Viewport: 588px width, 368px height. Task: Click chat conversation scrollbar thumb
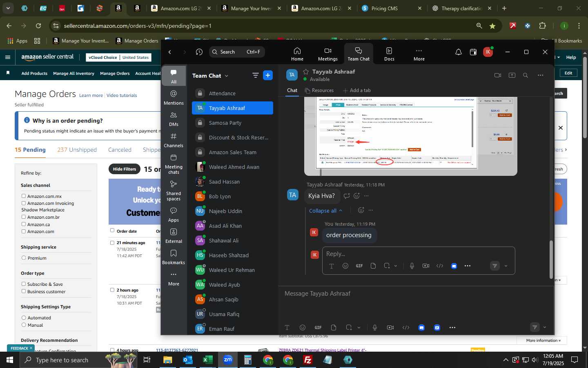click(x=551, y=260)
